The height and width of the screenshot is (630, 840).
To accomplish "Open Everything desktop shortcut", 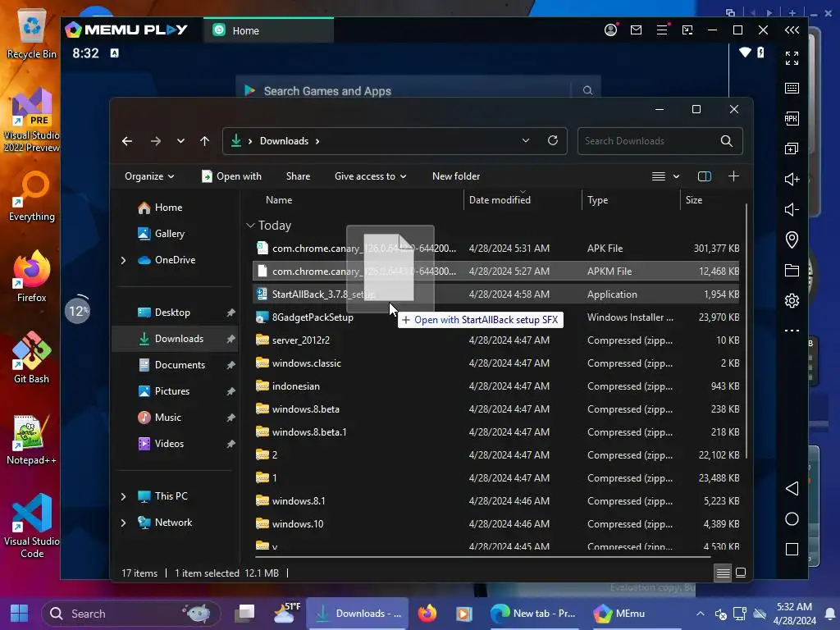I will click(x=32, y=197).
